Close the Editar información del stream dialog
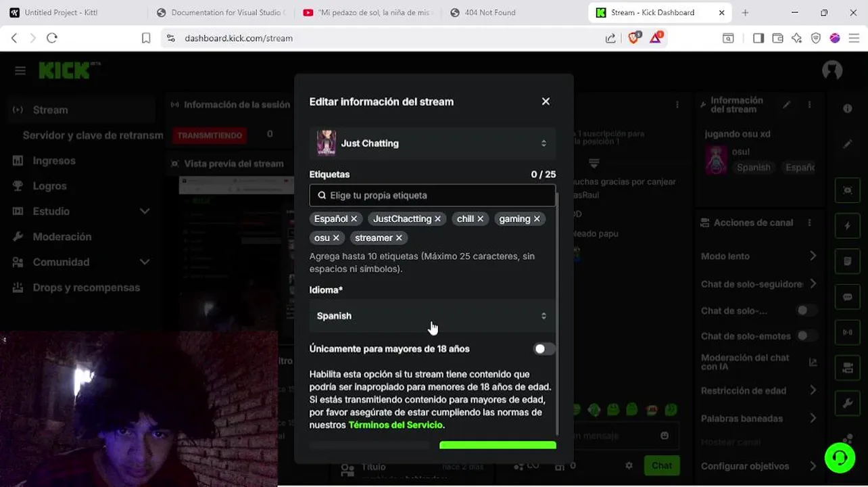Viewport: 868px width, 487px height. pos(546,101)
